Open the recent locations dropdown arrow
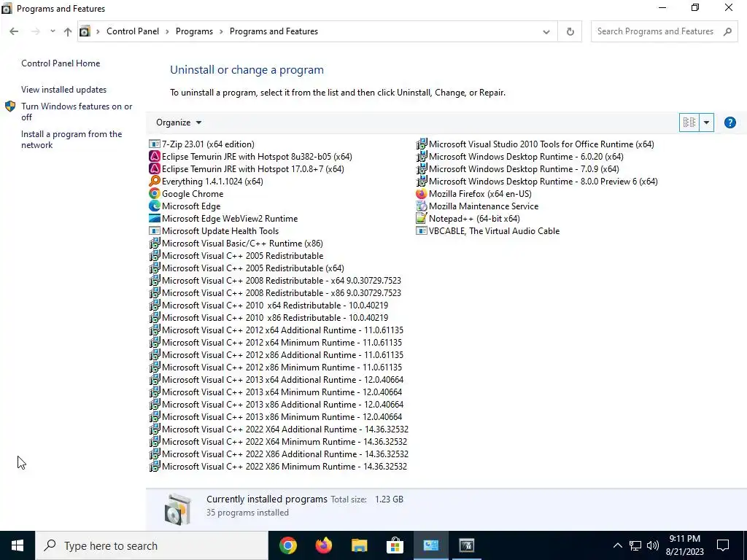Image resolution: width=747 pixels, height=560 pixels. tap(53, 31)
